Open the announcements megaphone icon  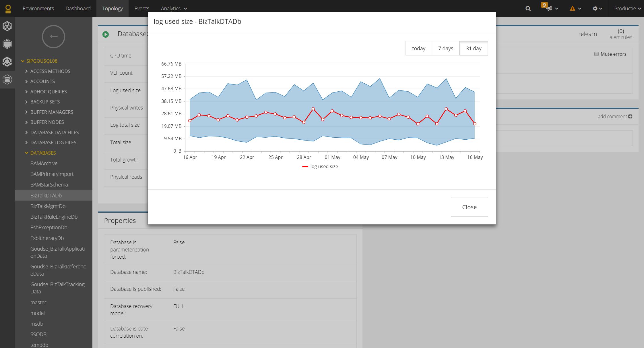pyautogui.click(x=549, y=9)
